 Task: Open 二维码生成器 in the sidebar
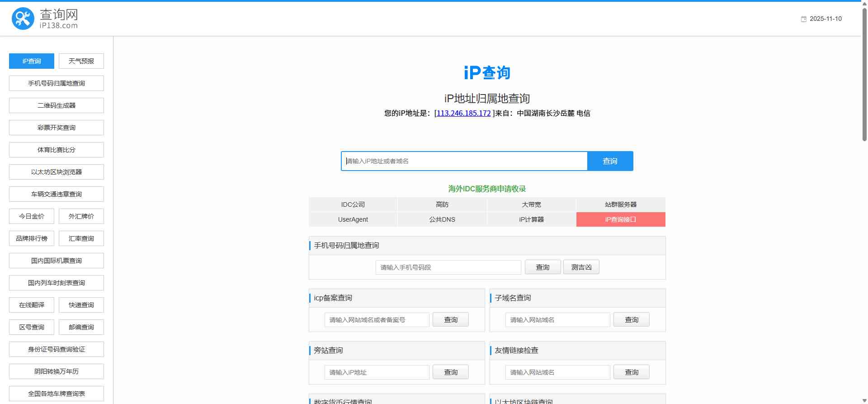click(57, 105)
